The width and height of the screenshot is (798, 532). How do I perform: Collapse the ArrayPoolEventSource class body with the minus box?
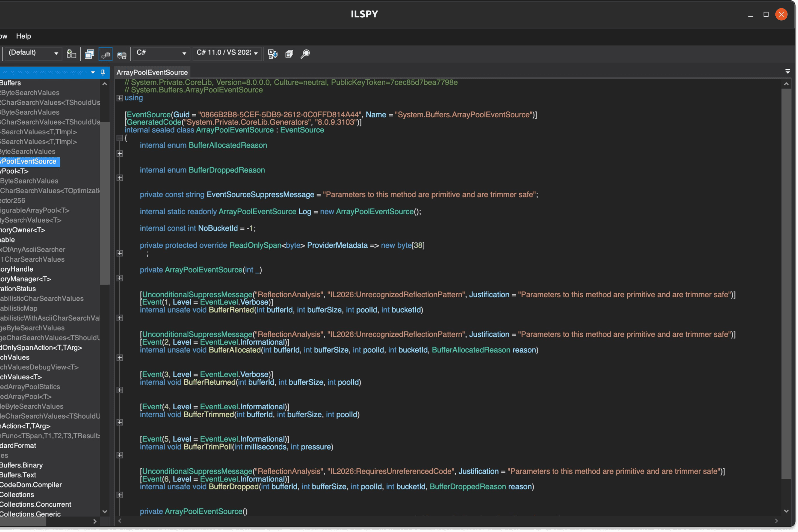coord(119,138)
